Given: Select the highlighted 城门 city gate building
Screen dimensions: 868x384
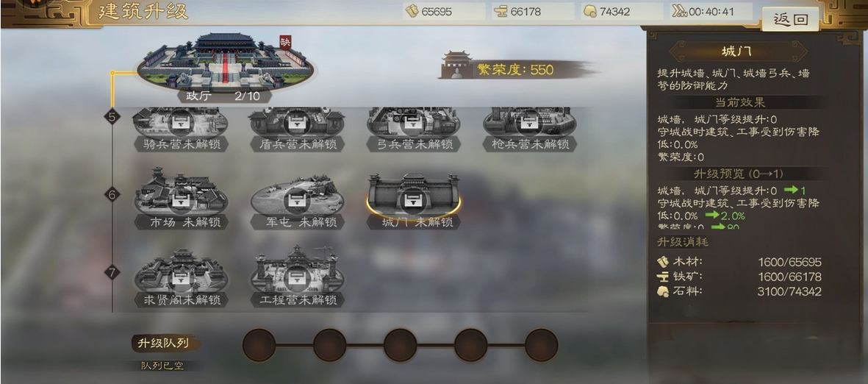Looking at the screenshot, I should click(x=414, y=201).
